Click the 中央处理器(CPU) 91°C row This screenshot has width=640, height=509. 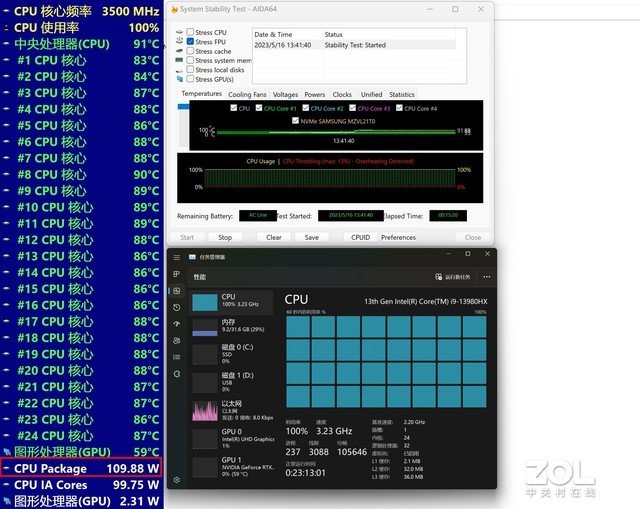pyautogui.click(x=82, y=44)
